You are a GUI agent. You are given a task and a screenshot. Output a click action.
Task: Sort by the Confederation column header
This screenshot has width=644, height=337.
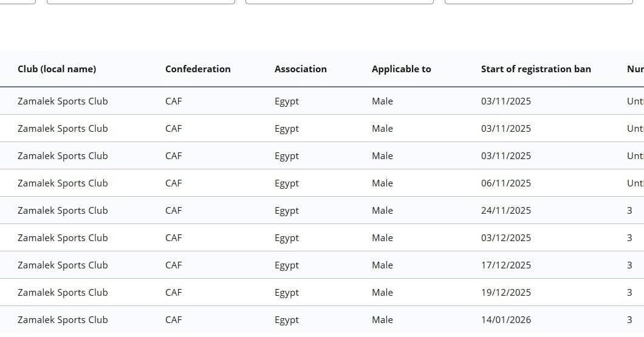[197, 69]
